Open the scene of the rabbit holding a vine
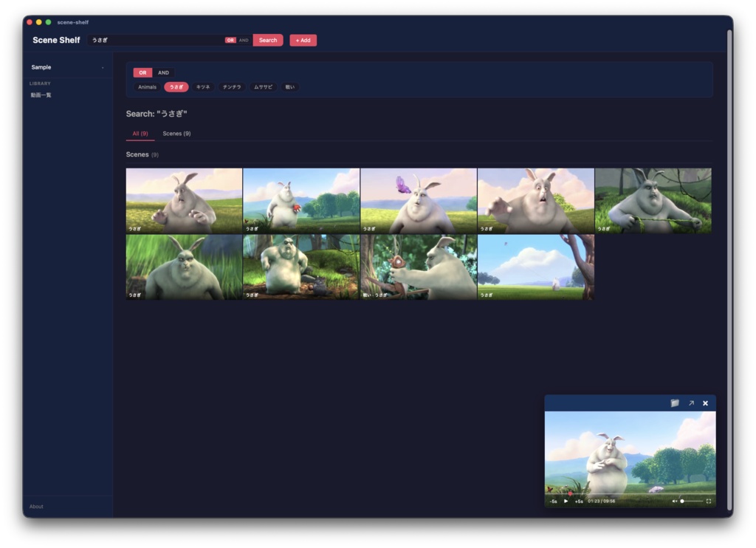 (653, 201)
